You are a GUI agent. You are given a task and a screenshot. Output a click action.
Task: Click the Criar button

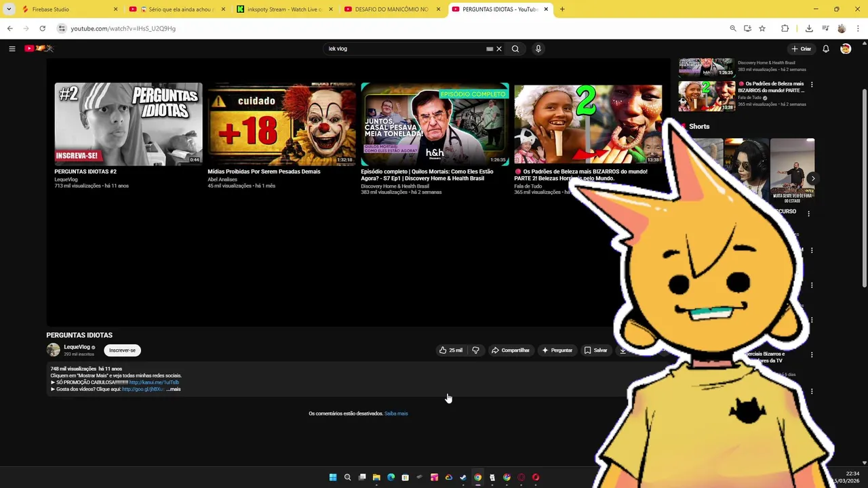[801, 49]
